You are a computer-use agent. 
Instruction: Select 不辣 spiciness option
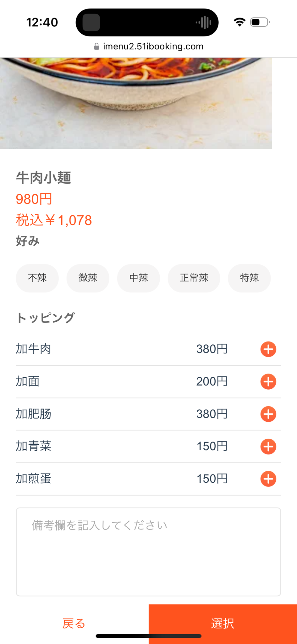click(37, 278)
